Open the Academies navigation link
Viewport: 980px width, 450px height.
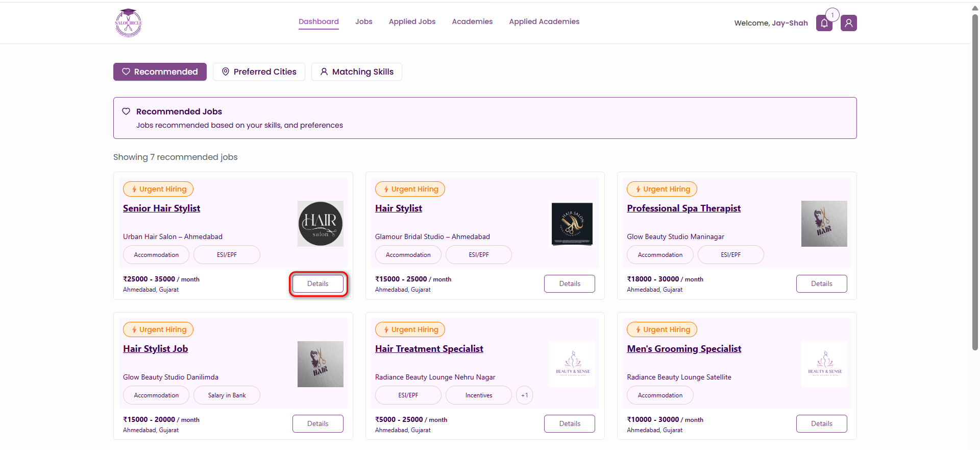tap(472, 21)
